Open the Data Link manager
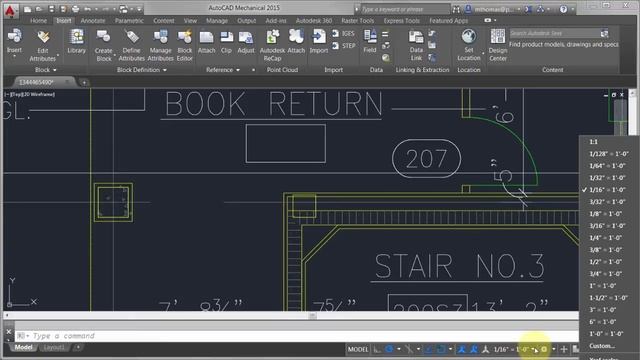Viewport: 640px width, 360px height. point(416,46)
